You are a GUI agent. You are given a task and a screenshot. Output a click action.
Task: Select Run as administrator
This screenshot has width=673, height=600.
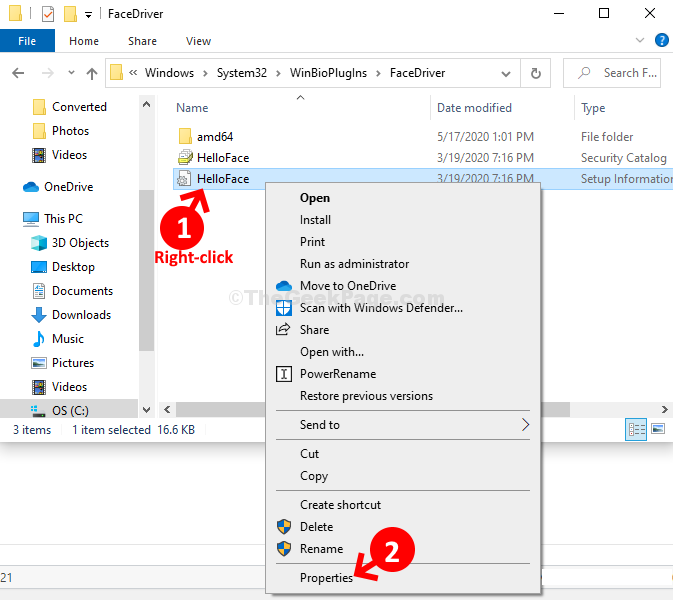(x=355, y=264)
